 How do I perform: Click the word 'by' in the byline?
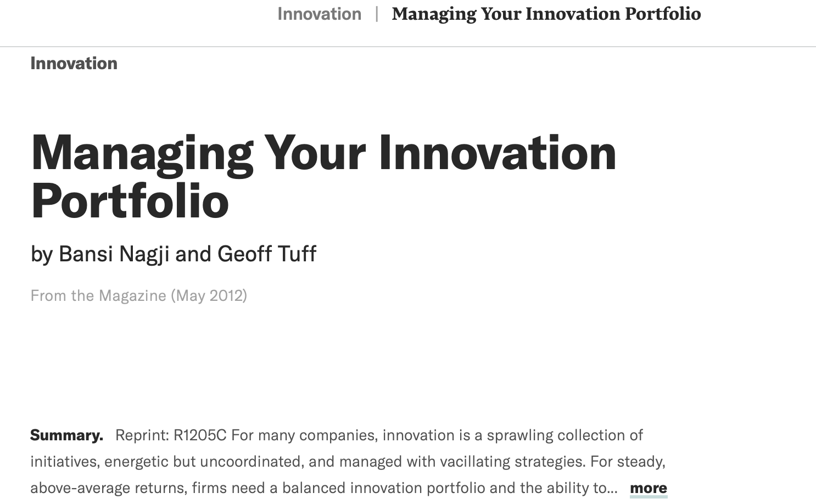42,255
